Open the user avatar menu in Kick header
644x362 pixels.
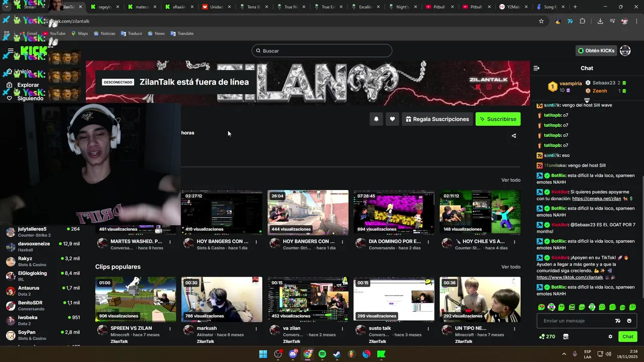pyautogui.click(x=625, y=51)
